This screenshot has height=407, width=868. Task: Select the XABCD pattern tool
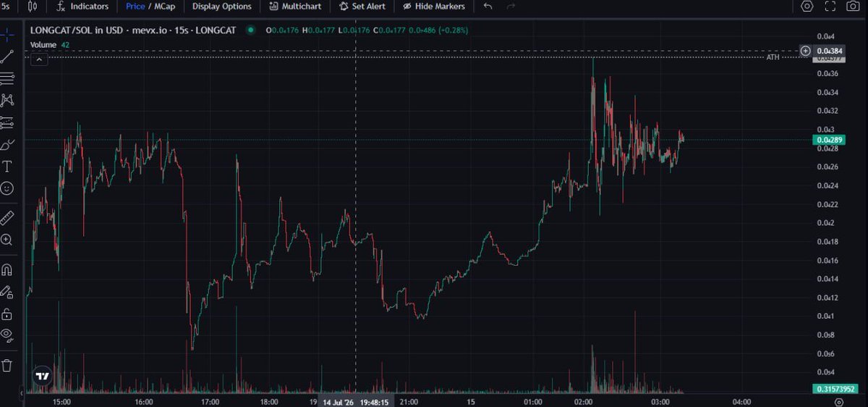(7, 100)
